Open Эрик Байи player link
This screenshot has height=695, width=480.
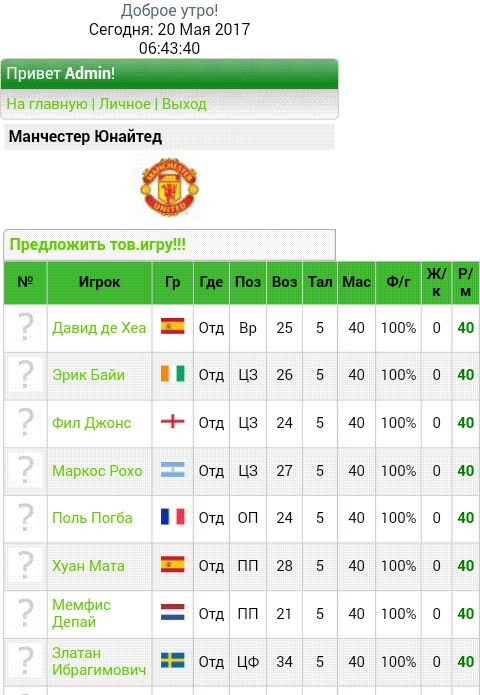(88, 375)
